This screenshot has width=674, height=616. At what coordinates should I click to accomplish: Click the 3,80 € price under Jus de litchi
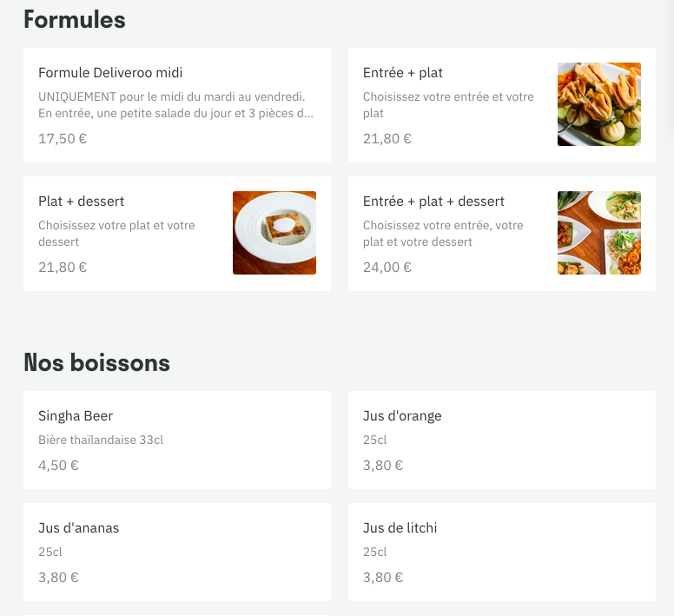click(383, 577)
